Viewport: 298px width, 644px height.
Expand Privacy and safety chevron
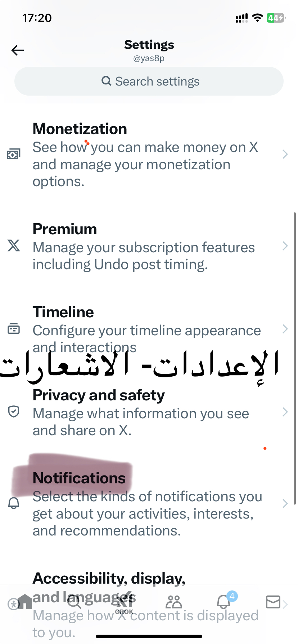285,412
